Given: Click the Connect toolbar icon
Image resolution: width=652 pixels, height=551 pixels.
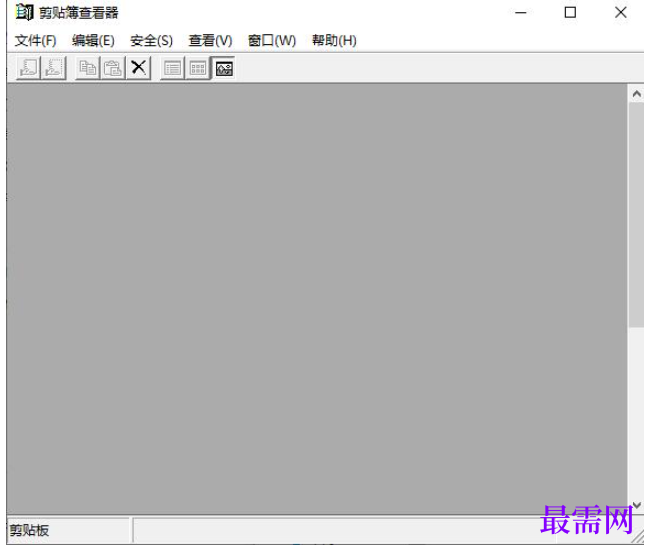Looking at the screenshot, I should click(28, 68).
